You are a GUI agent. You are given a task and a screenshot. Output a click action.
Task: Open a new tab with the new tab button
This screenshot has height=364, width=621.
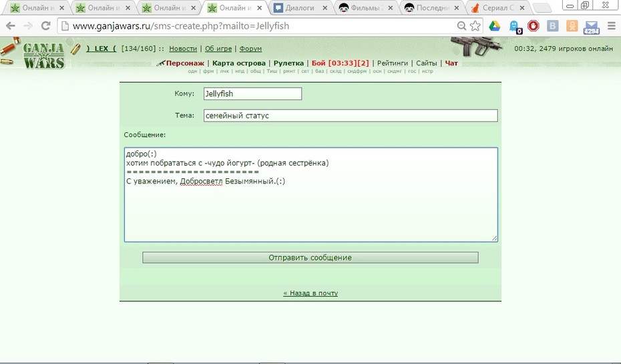542,8
